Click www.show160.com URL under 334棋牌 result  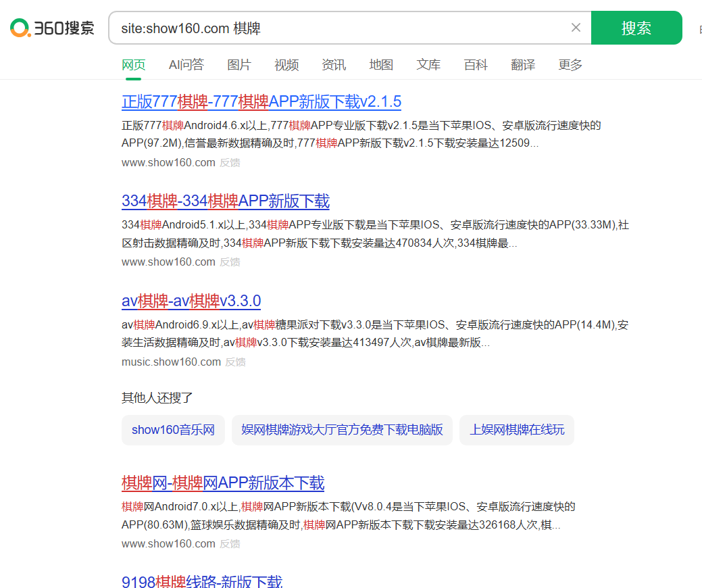(x=168, y=262)
